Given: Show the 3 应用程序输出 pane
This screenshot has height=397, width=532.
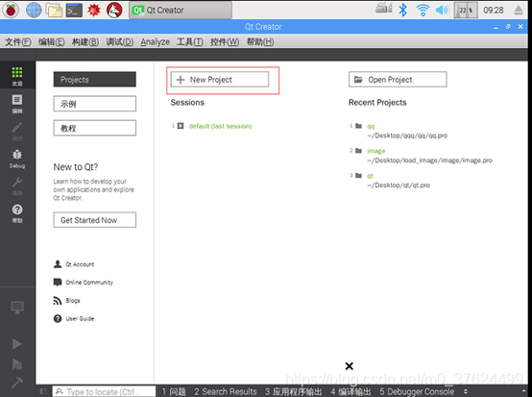Looking at the screenshot, I should [293, 391].
